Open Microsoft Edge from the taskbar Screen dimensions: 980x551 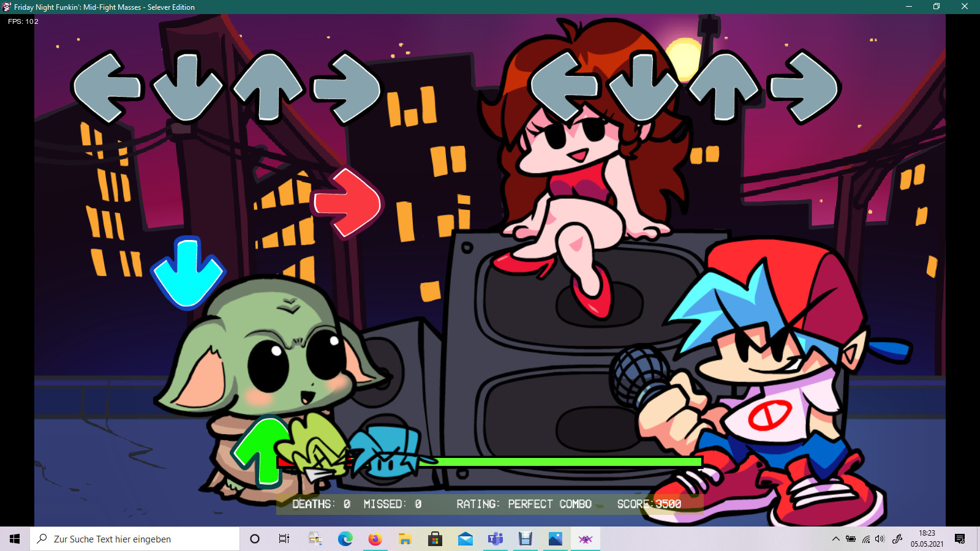coord(345,539)
